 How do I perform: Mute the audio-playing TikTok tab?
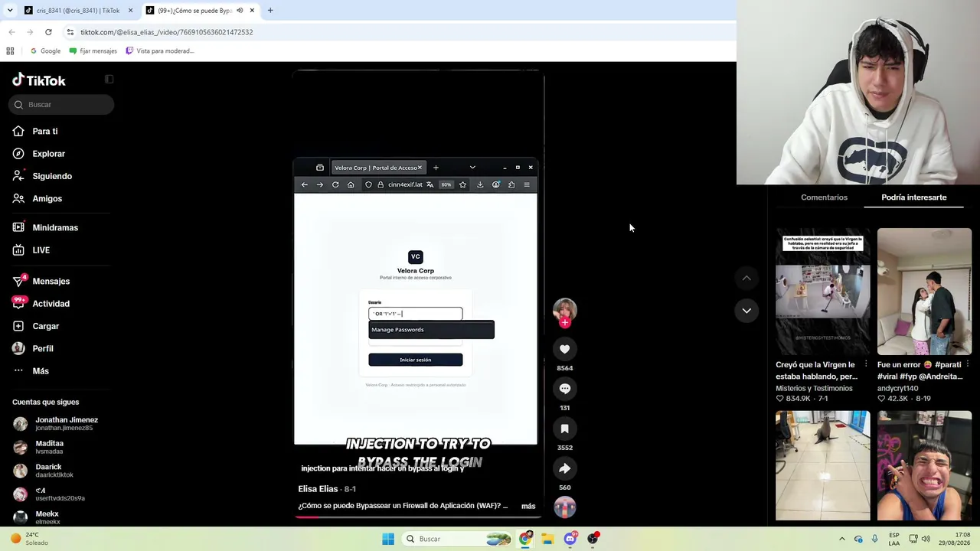click(x=240, y=11)
